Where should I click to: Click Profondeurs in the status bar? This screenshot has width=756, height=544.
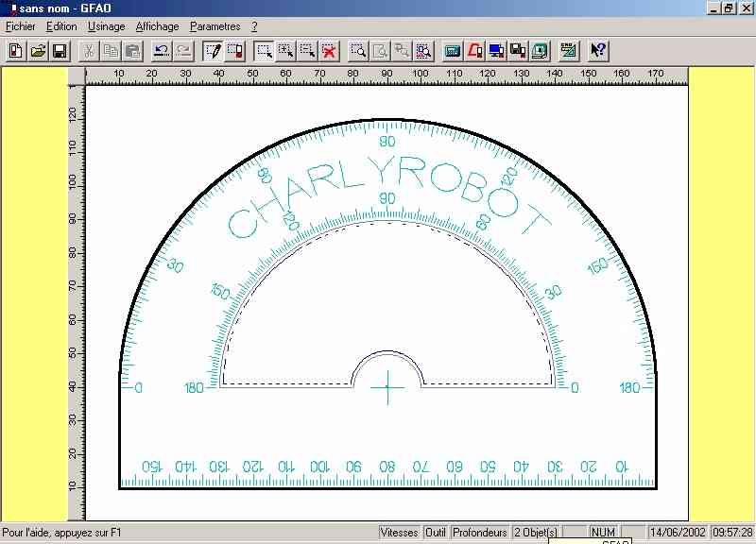point(480,533)
